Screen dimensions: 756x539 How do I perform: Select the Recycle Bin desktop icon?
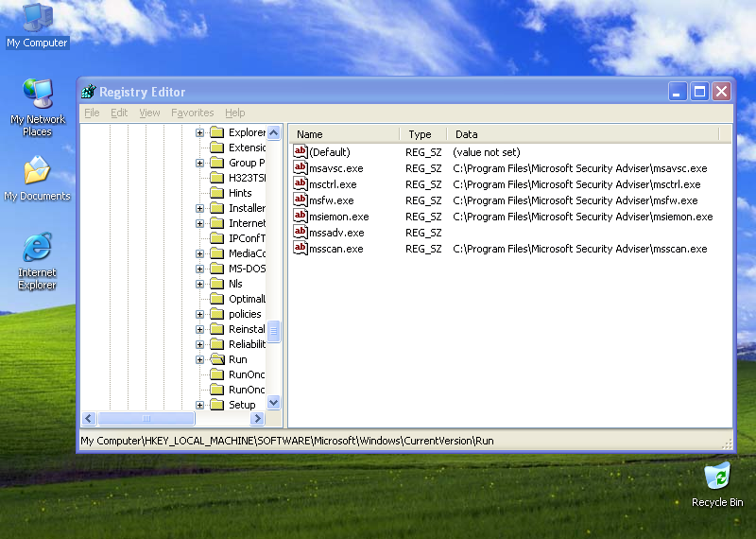717,484
